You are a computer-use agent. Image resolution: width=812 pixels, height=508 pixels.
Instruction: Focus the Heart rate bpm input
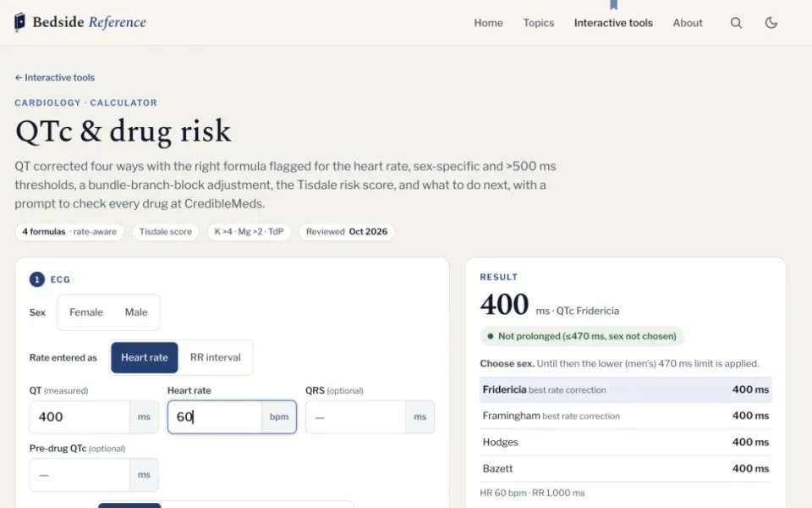(x=215, y=417)
